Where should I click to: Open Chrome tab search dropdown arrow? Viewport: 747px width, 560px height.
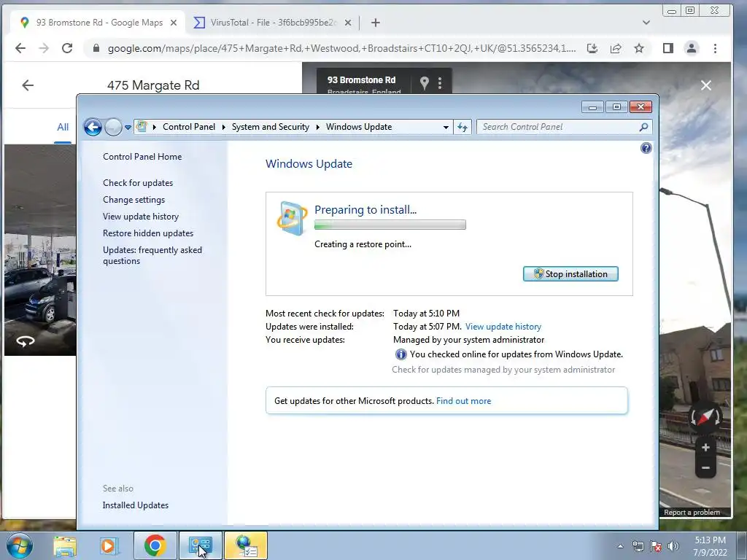coord(646,23)
